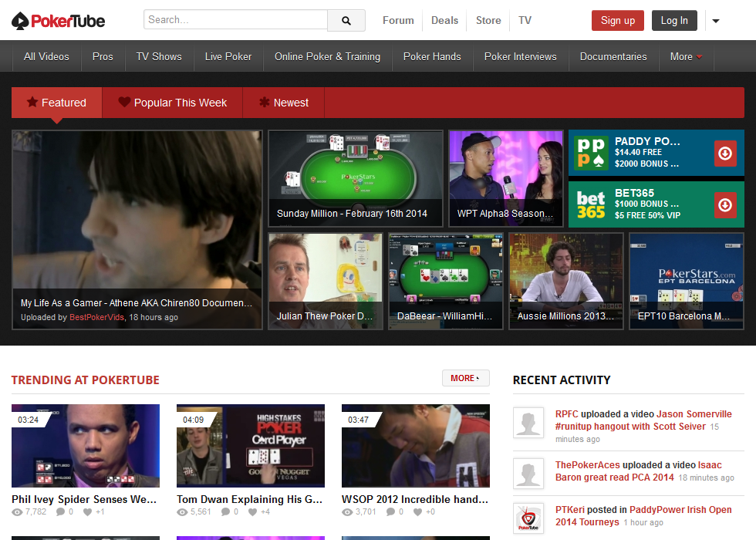Open Tom Dwan Explaining His G... video thumbnail
The width and height of the screenshot is (756, 540).
click(x=251, y=446)
